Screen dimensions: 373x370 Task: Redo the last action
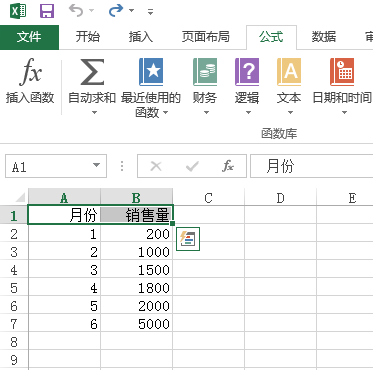point(116,11)
